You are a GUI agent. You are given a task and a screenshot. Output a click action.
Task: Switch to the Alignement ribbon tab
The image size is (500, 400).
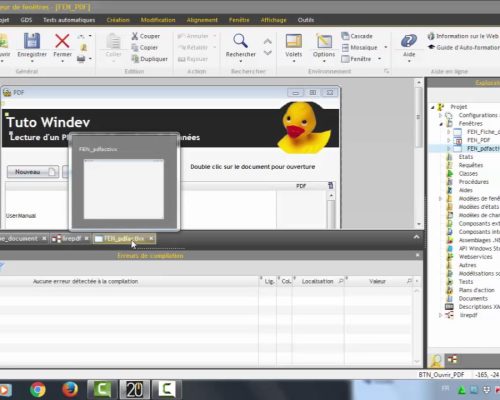pyautogui.click(x=202, y=20)
